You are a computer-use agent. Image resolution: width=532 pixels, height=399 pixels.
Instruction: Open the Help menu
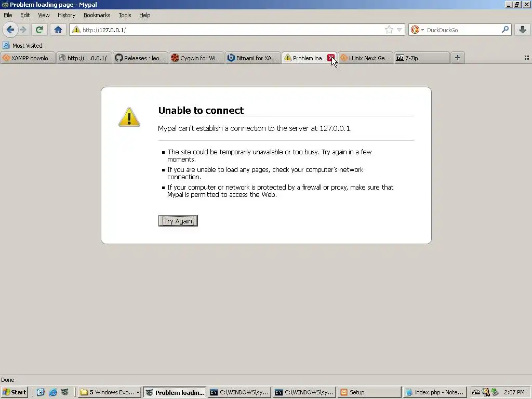144,15
